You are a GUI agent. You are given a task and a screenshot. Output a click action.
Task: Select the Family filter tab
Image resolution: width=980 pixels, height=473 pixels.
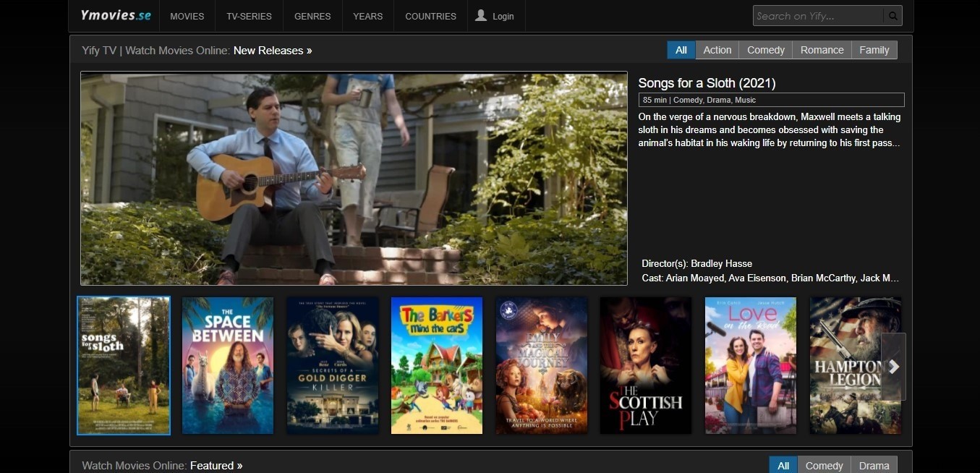[x=874, y=50]
